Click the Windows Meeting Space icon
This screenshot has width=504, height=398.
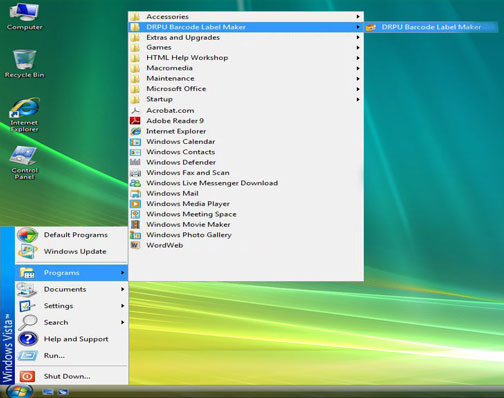[x=135, y=214]
